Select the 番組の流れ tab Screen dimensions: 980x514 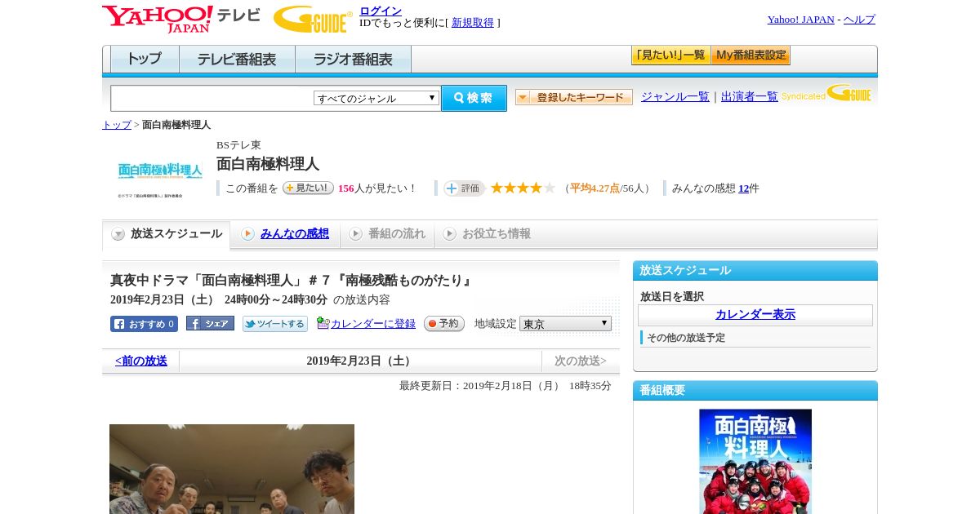coord(387,234)
